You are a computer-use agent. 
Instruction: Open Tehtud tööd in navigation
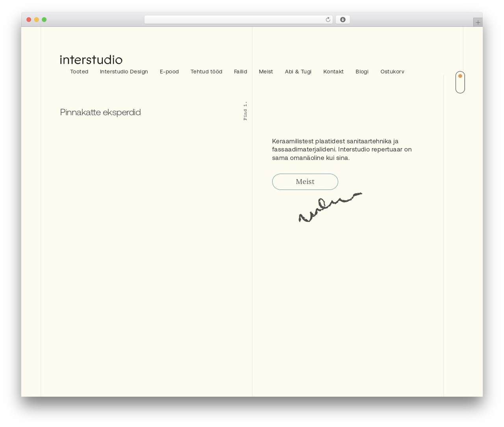click(206, 72)
